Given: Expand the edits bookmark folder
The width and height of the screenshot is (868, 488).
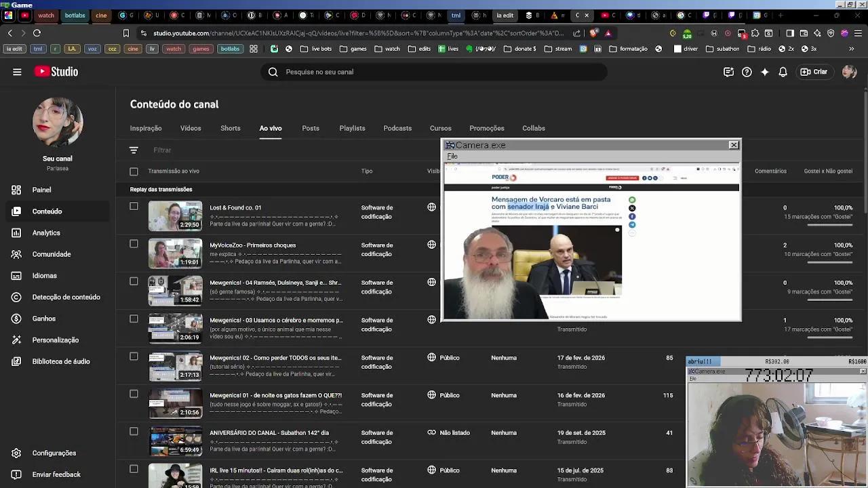Looking at the screenshot, I should 419,49.
